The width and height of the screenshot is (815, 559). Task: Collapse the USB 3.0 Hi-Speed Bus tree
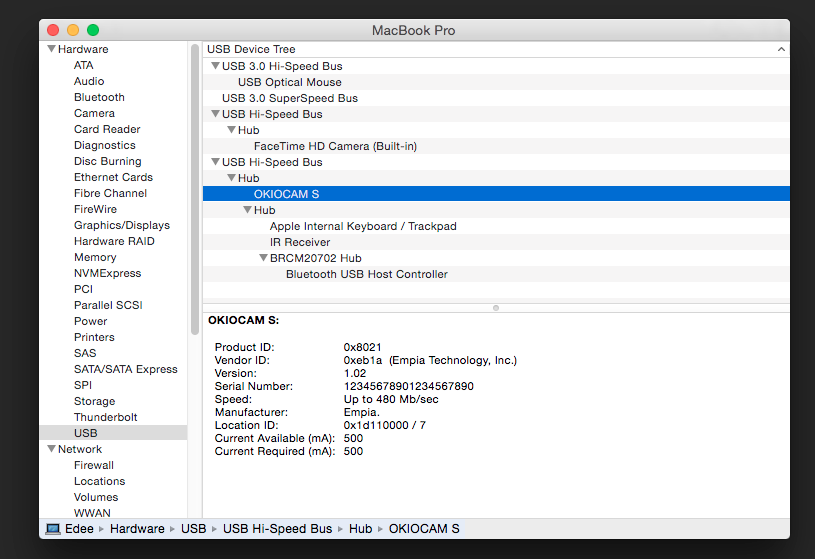coord(215,66)
